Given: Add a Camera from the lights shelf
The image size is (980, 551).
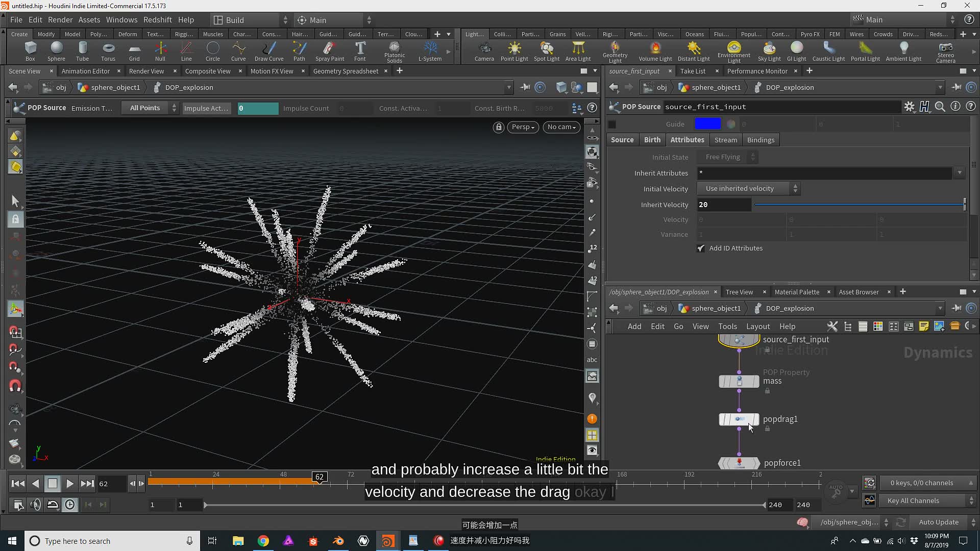Looking at the screenshot, I should [x=484, y=52].
